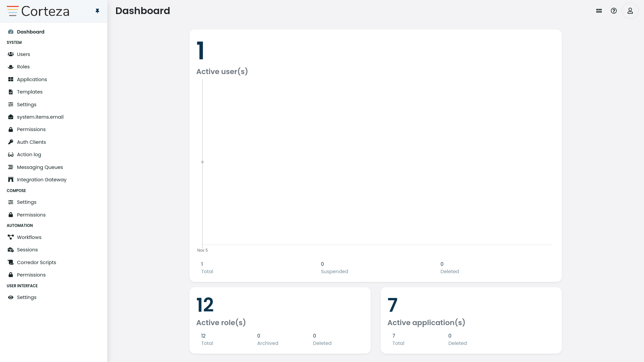Click the 'Deleted' roles stat
The width and height of the screenshot is (644, 362).
[322, 340]
